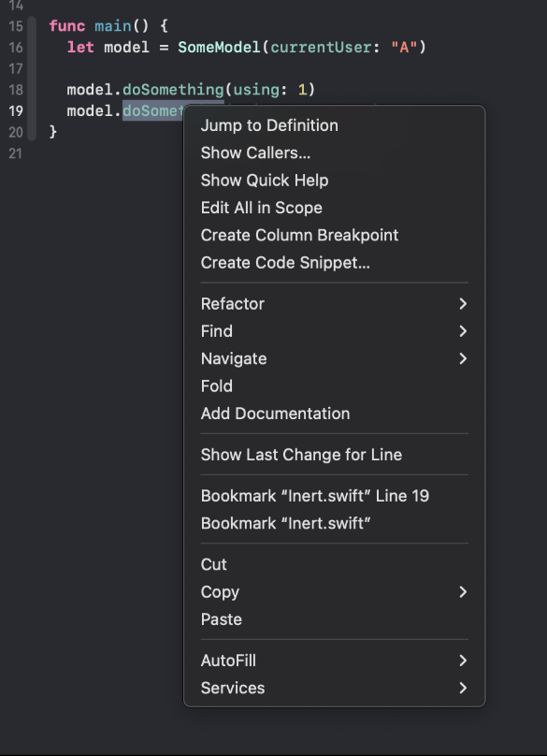Screen dimensions: 547x756
Task: Click line number 16 in gutter
Action: pos(15,47)
